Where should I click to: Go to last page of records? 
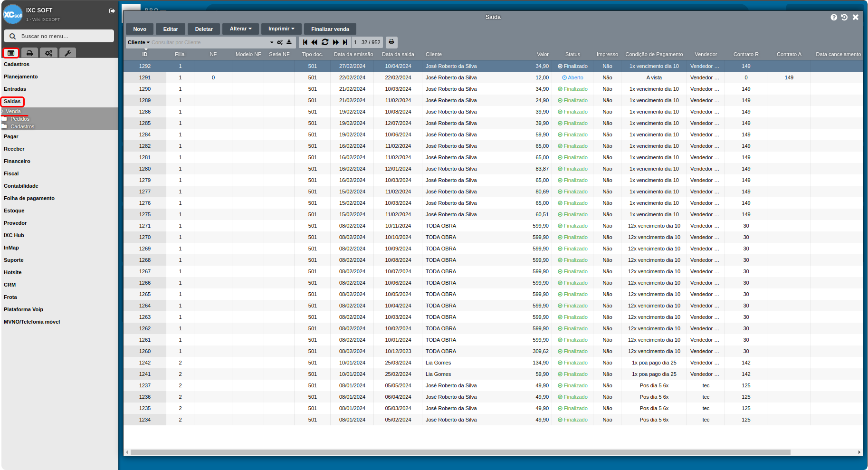click(x=345, y=42)
